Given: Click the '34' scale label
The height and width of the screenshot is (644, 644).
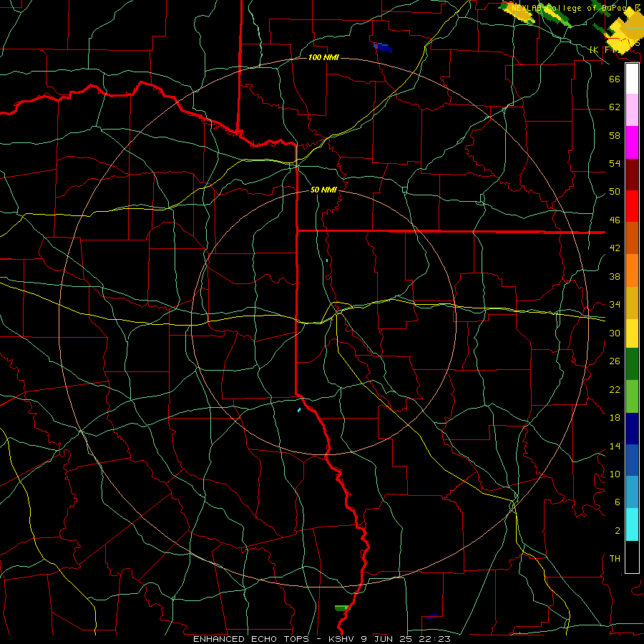Looking at the screenshot, I should coord(615,305).
